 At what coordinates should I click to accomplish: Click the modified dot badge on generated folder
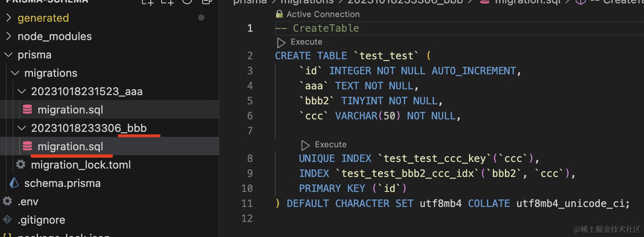click(x=201, y=18)
